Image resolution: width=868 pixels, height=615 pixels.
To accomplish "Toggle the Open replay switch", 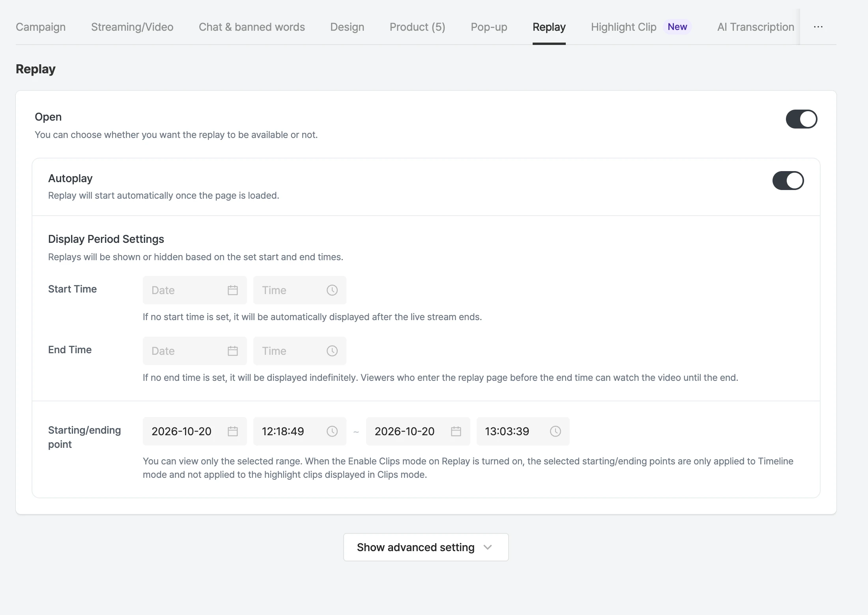I will 801,119.
